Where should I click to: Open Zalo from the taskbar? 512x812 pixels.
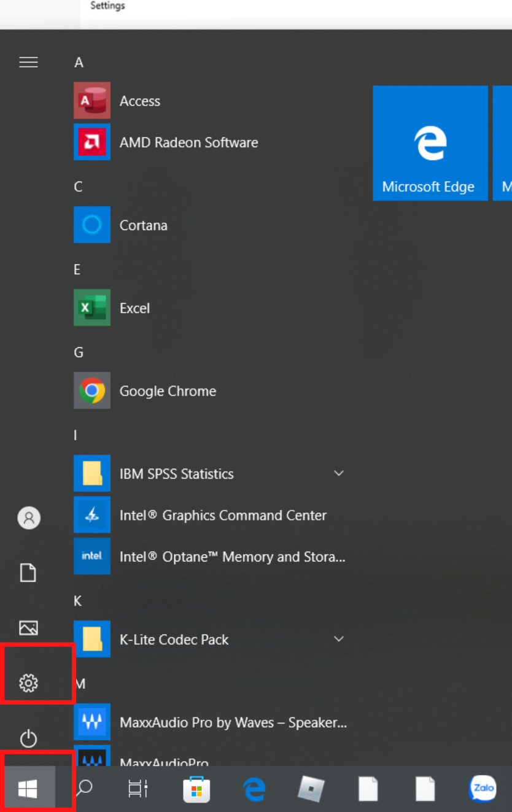(x=483, y=789)
